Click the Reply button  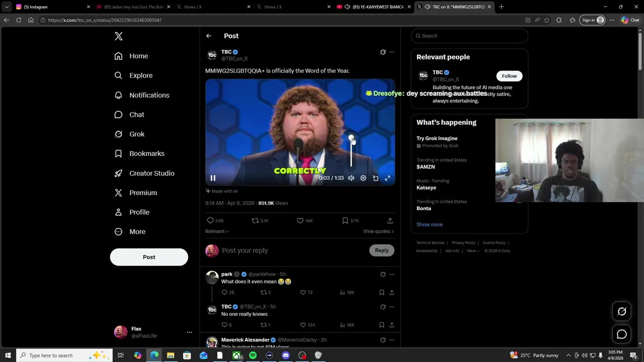click(382, 250)
